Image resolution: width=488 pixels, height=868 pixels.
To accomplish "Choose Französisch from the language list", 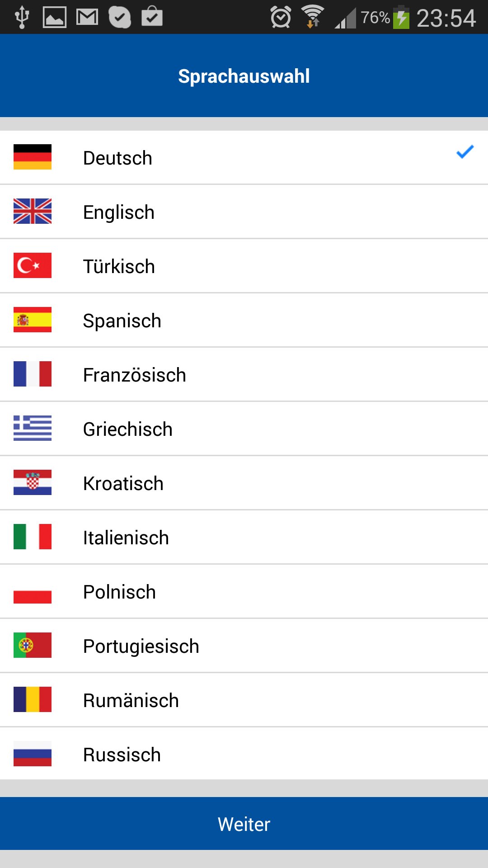I will pyautogui.click(x=135, y=375).
